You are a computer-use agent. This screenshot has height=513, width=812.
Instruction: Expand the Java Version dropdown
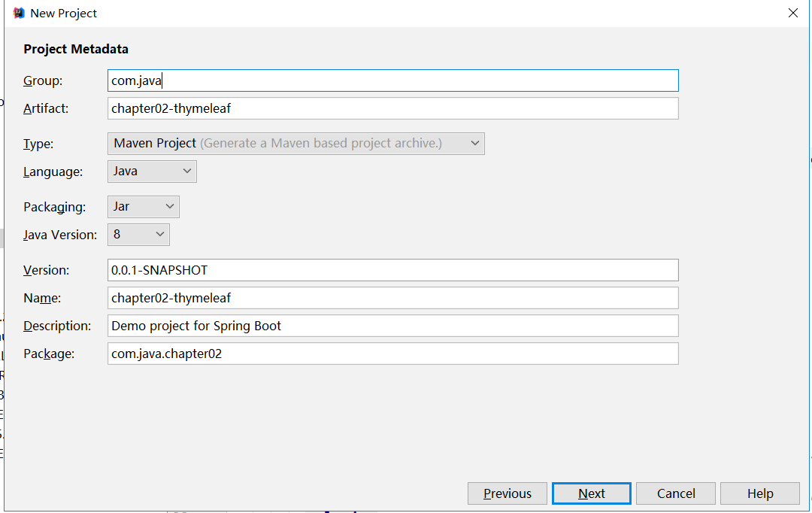[x=138, y=235]
